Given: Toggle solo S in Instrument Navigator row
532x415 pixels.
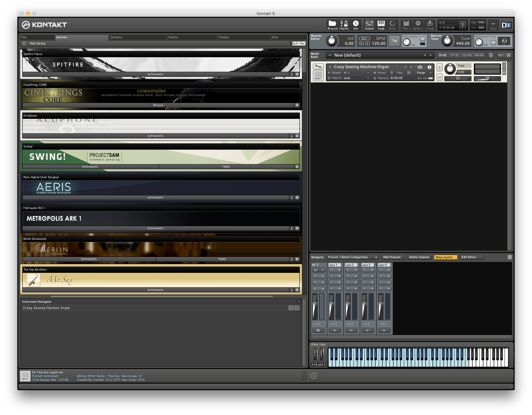Looking at the screenshot, I should 291,308.
